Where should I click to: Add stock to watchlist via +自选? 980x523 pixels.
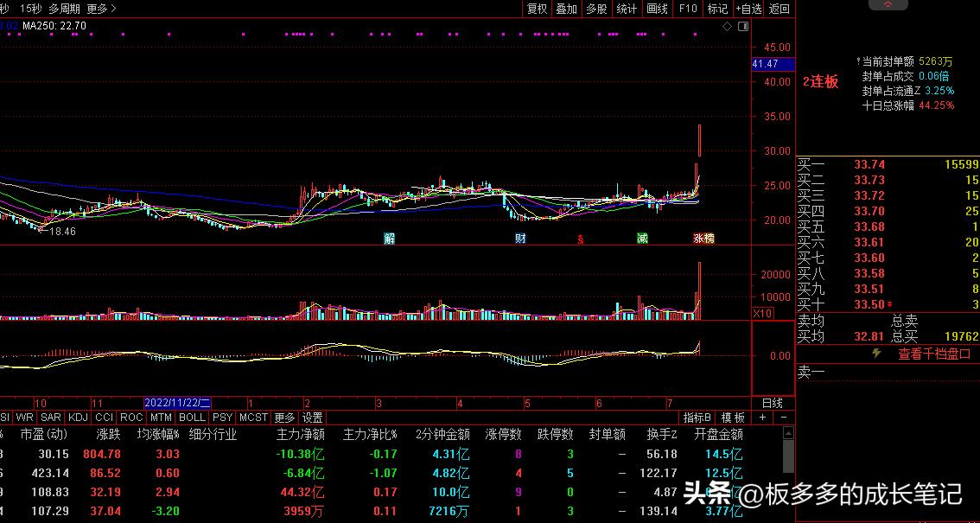click(x=748, y=9)
